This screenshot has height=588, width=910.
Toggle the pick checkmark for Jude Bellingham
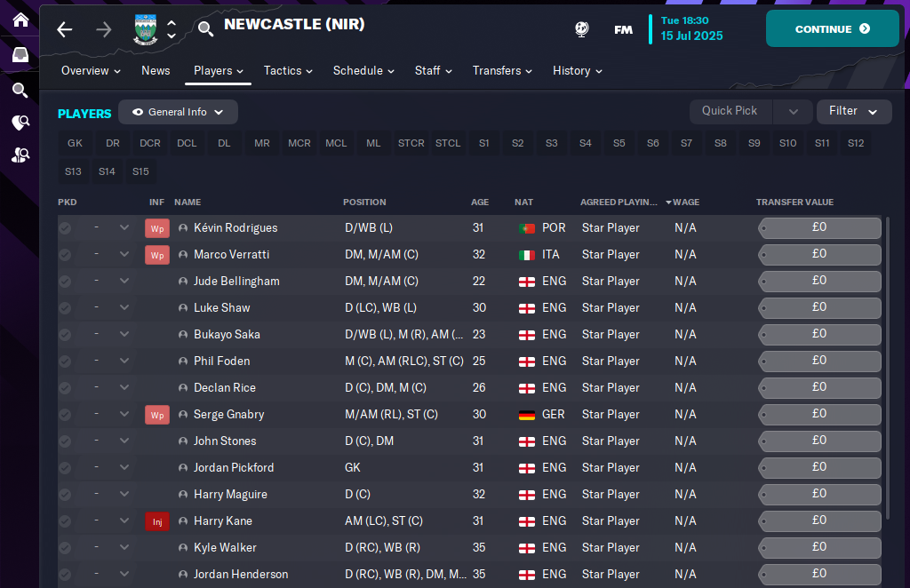(x=65, y=282)
